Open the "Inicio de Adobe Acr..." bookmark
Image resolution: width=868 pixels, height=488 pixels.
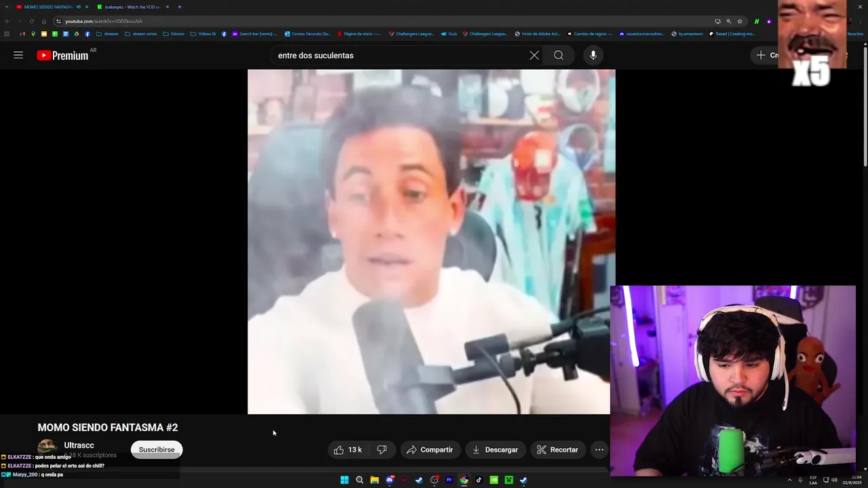(x=537, y=34)
